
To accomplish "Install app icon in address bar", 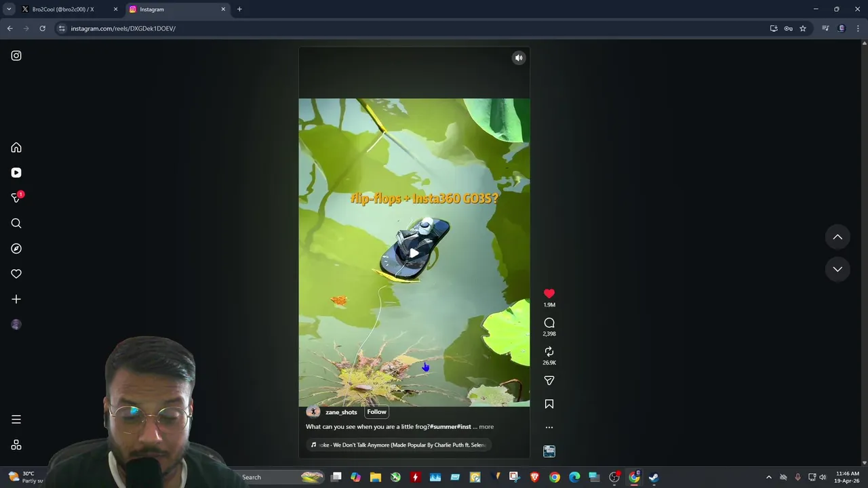I will coord(774,28).
